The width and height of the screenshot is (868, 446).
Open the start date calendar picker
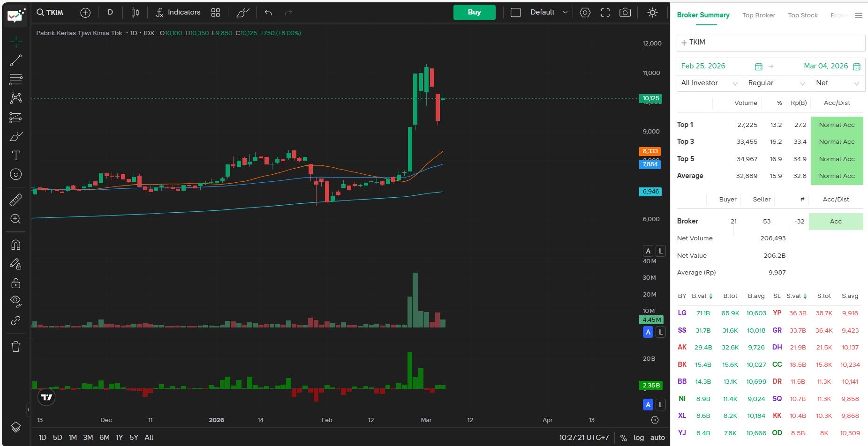tap(759, 67)
